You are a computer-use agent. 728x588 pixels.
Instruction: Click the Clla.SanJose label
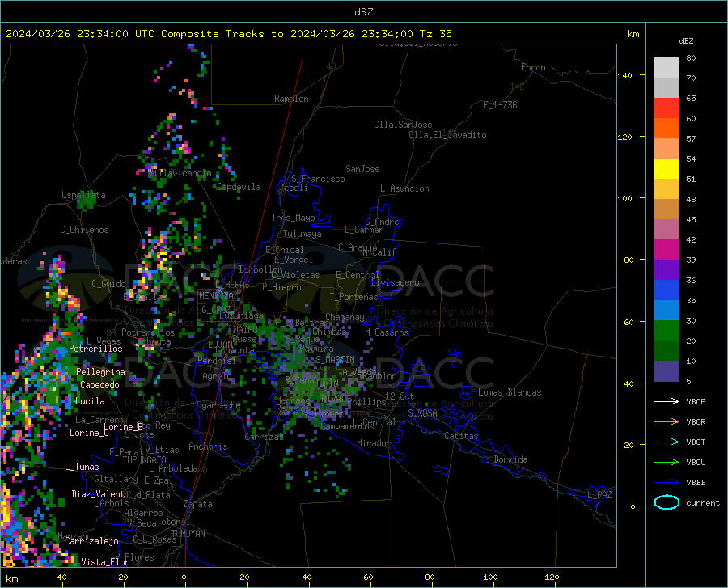tap(403, 125)
